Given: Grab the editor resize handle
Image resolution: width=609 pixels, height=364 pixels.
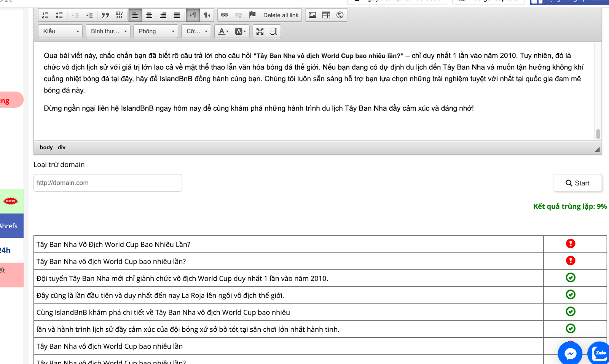Looking at the screenshot, I should tap(597, 149).
